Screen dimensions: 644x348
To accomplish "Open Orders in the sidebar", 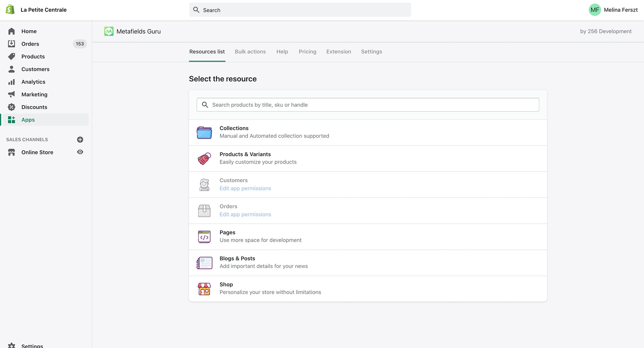I will click(x=30, y=44).
